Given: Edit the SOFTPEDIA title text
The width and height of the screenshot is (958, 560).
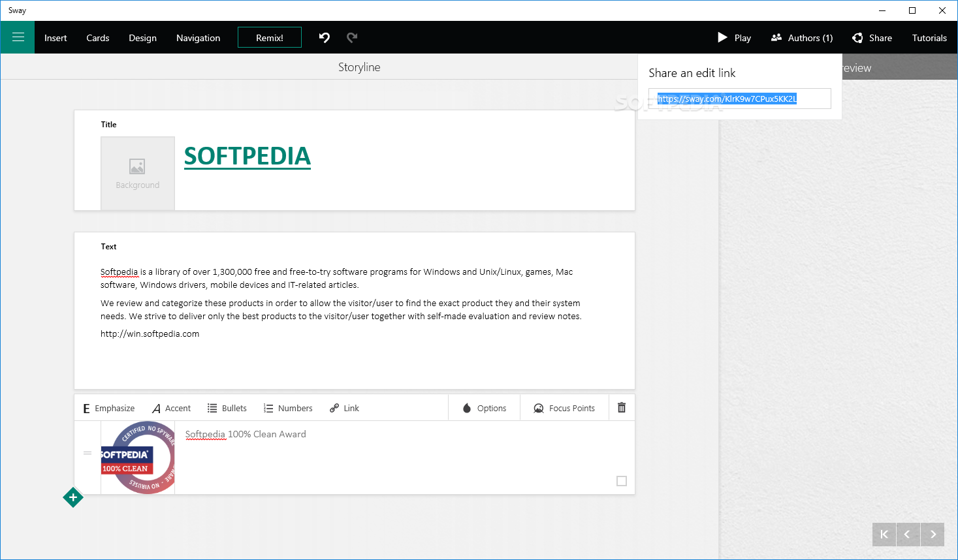Looking at the screenshot, I should click(x=247, y=157).
